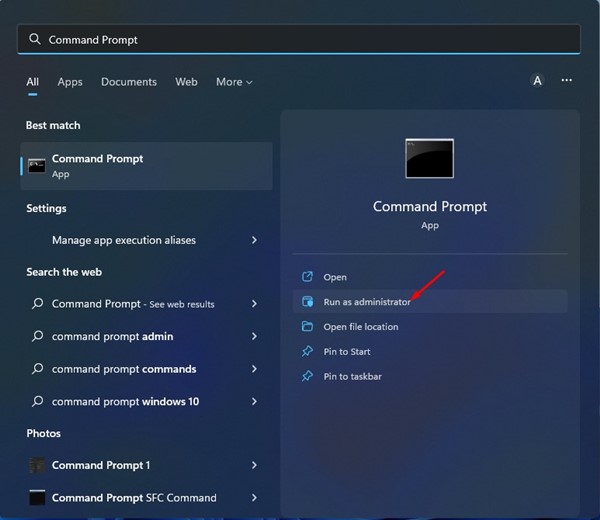Select the command prompt windows 10 suggestion
The image size is (600, 520).
click(x=126, y=401)
